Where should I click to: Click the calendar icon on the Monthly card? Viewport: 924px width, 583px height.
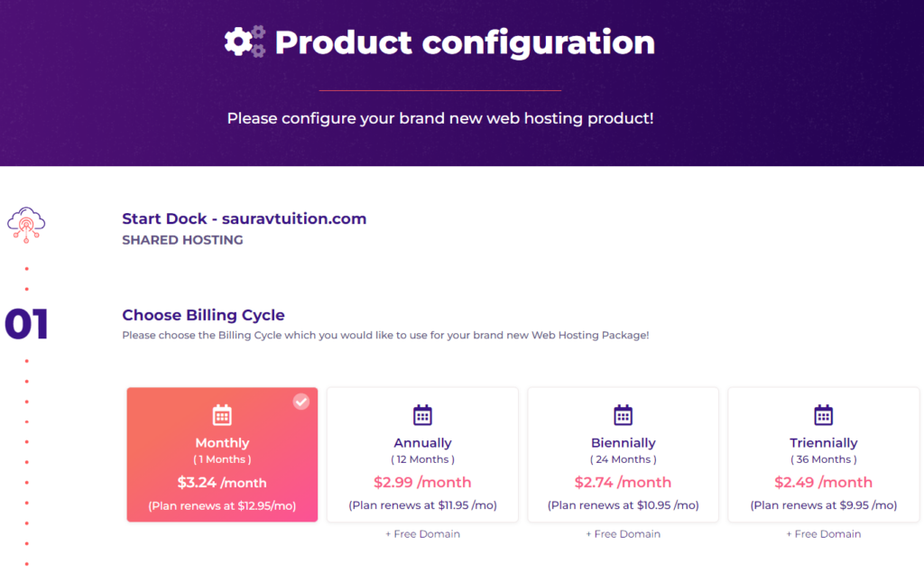click(222, 415)
